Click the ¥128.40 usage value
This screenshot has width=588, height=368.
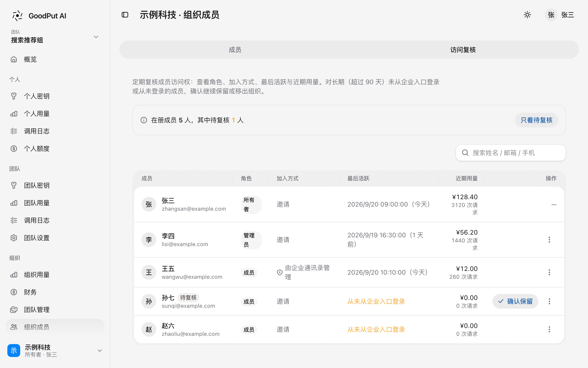coord(465,197)
